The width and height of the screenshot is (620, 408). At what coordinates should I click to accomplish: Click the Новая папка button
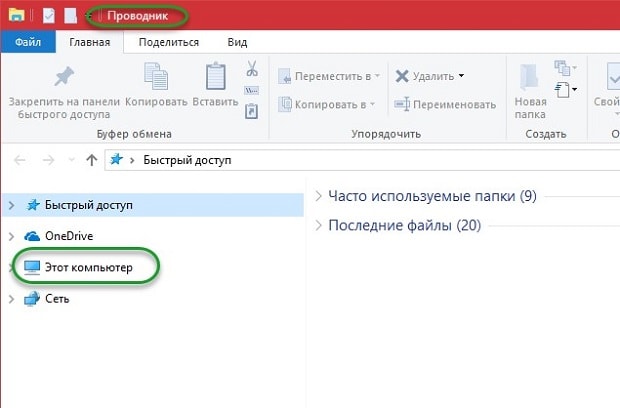pos(530,92)
